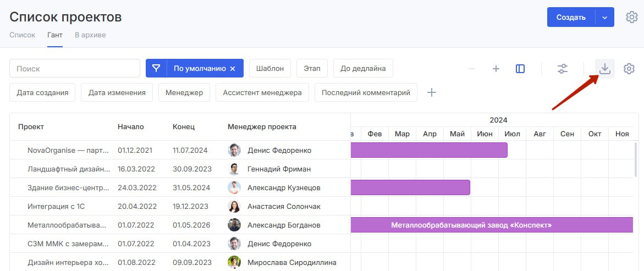Screen dimensions: 644x271
Task: Open page settings gear beside Create button
Action: [x=631, y=17]
